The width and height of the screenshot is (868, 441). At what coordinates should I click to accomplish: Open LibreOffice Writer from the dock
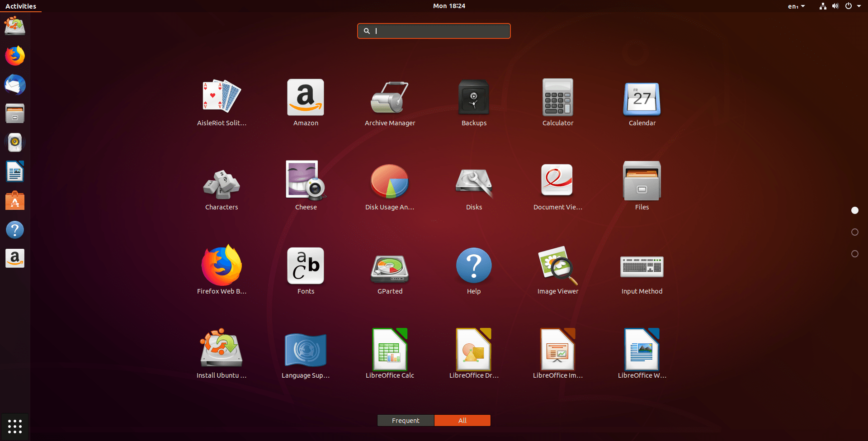pyautogui.click(x=15, y=171)
